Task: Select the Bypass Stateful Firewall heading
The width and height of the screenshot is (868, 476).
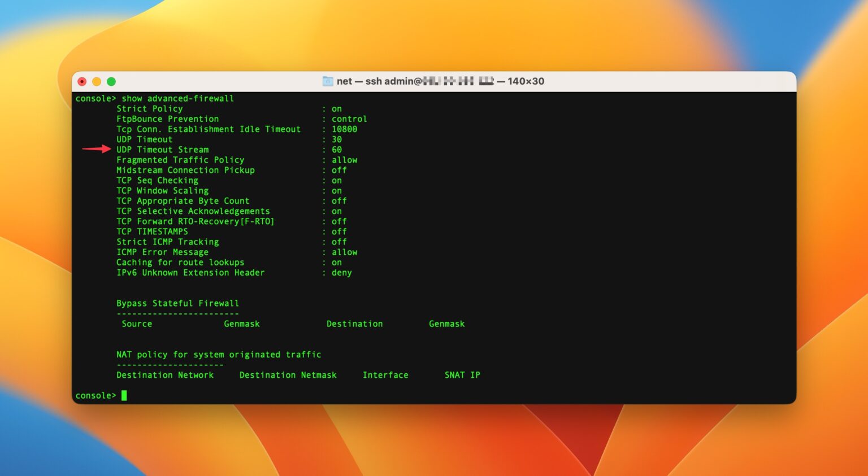Action: [177, 303]
